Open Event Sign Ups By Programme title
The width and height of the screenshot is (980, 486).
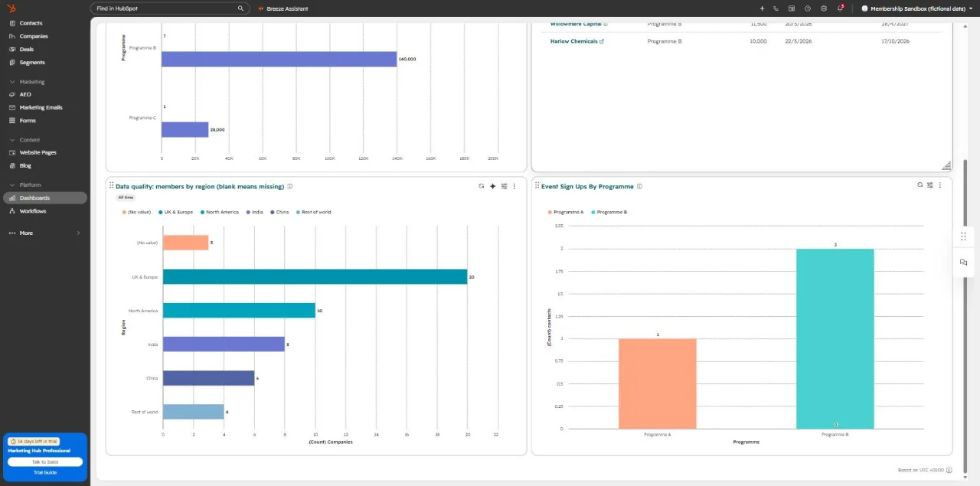tap(587, 186)
